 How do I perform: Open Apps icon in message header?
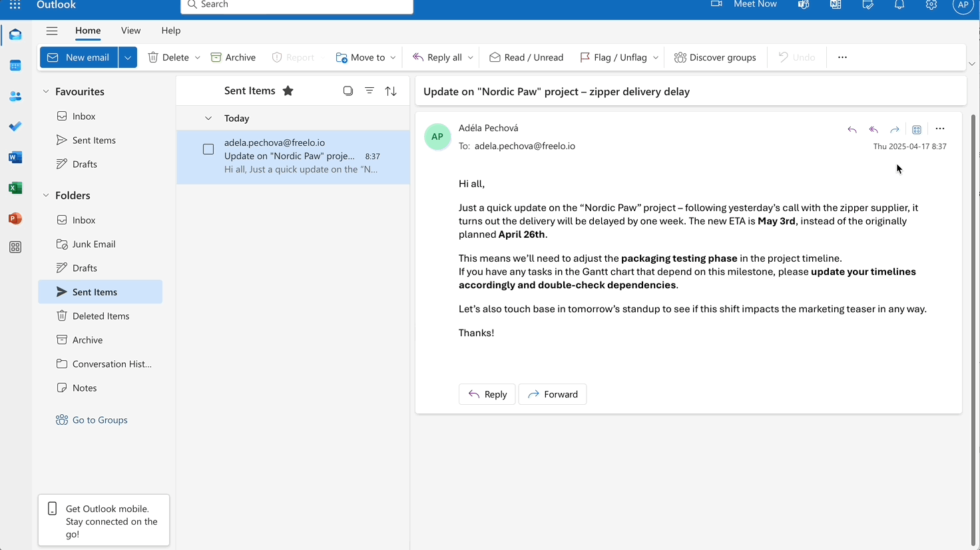(917, 129)
